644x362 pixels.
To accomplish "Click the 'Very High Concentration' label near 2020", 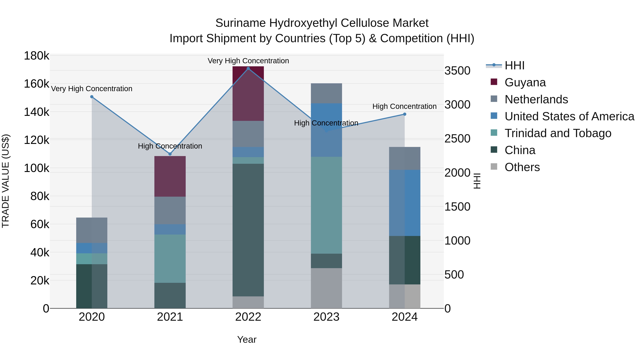I will click(92, 89).
